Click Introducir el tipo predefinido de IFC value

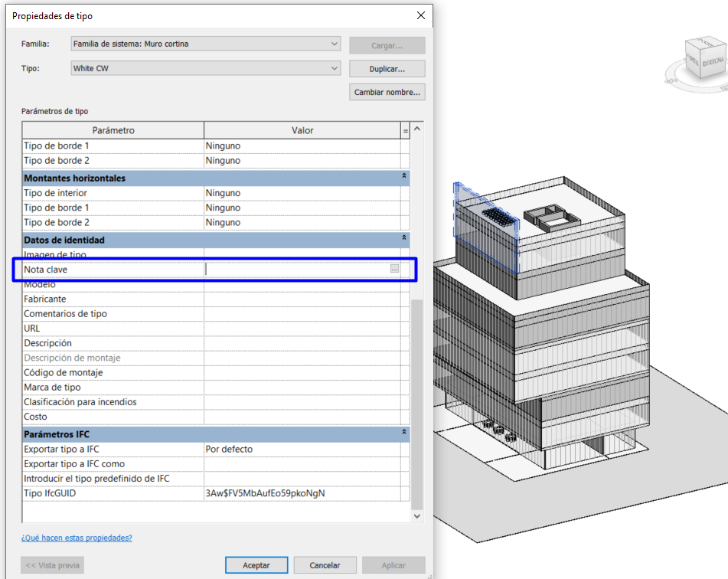point(302,479)
